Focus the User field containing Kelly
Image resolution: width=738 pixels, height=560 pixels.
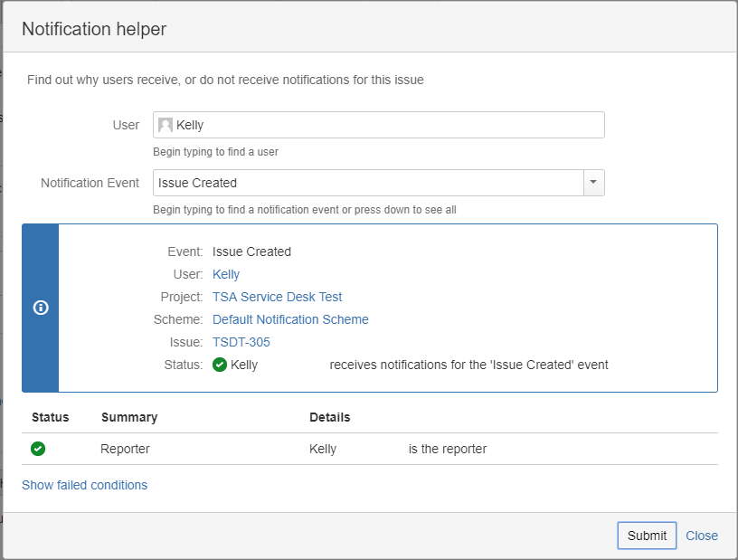(389, 126)
